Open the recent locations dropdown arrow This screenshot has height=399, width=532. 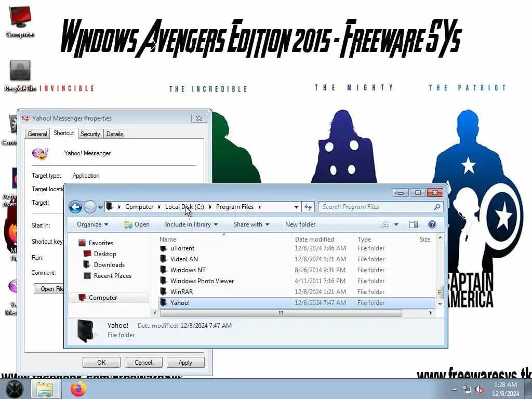[x=100, y=207]
